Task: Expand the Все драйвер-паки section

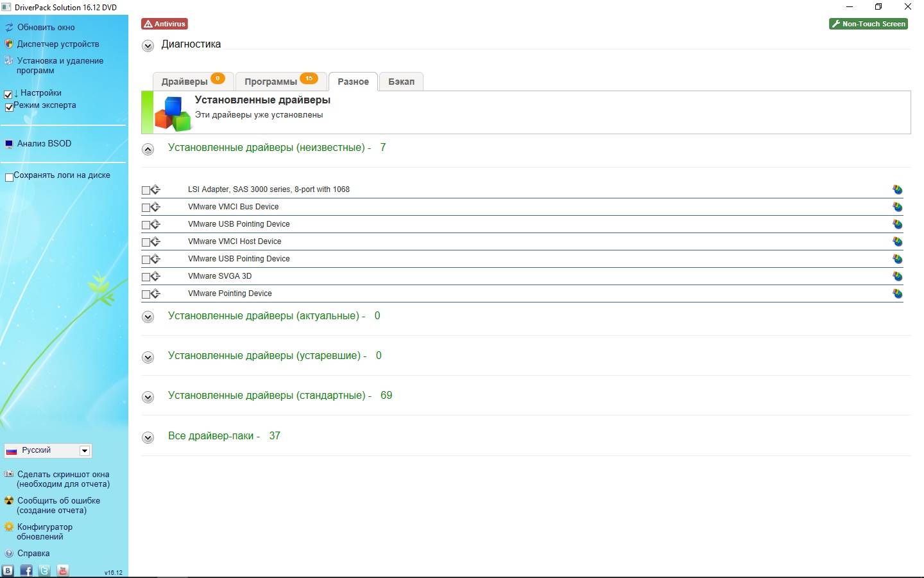Action: 148,437
